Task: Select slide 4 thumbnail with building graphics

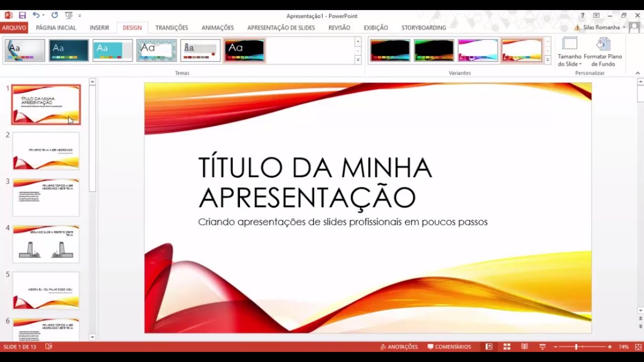Action: (46, 244)
